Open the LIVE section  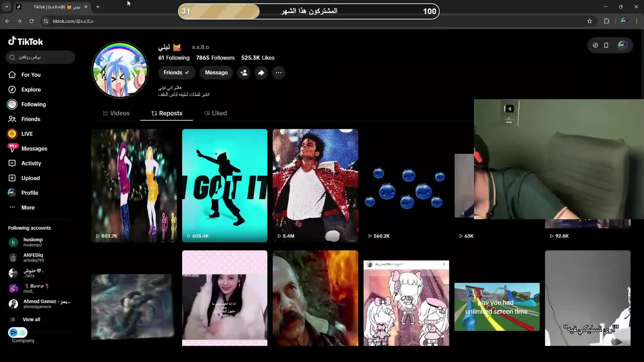click(27, 134)
